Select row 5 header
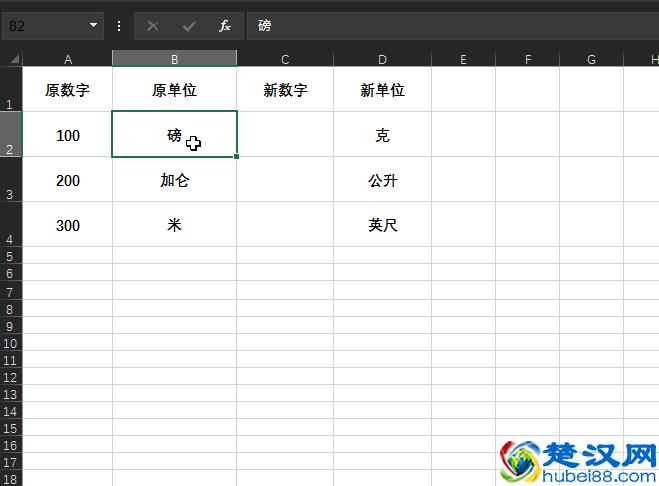Viewport: 659px width, 486px height. click(11, 256)
